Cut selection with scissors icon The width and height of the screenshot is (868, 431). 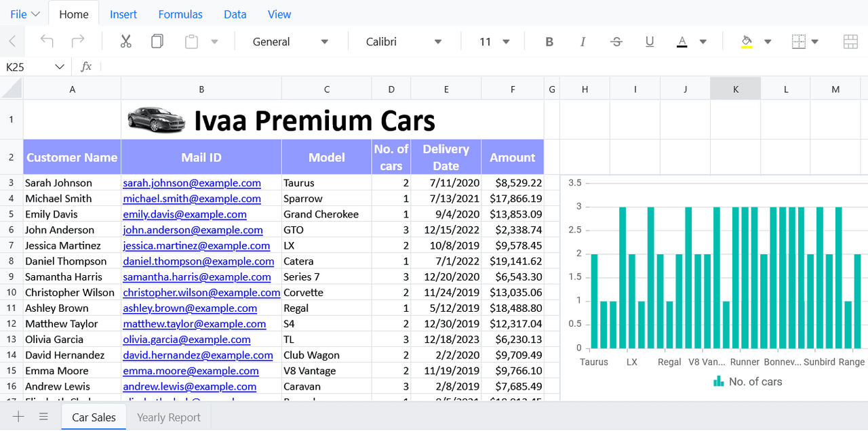[x=125, y=41]
